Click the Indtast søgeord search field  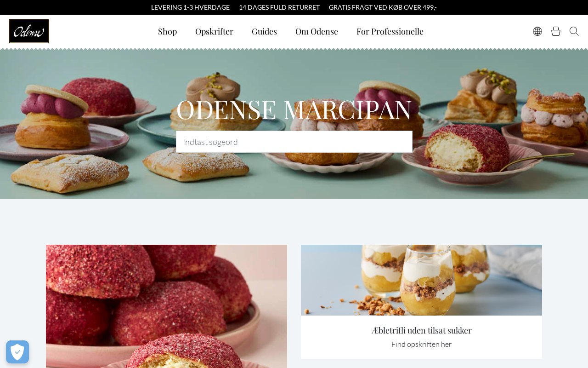click(294, 142)
